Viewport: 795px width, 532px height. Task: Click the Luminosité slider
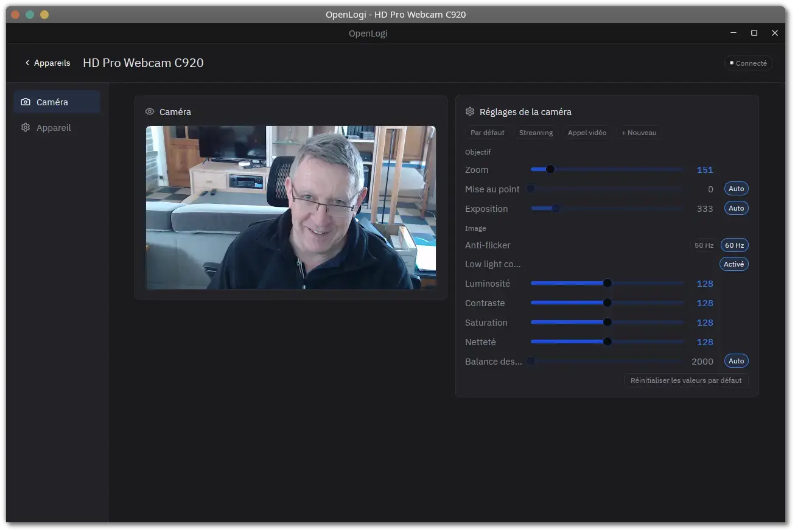coord(607,284)
